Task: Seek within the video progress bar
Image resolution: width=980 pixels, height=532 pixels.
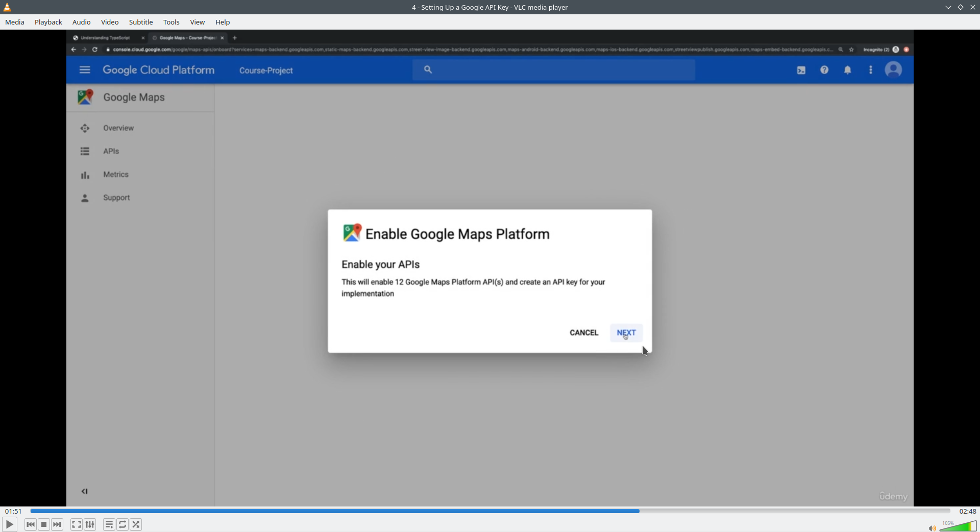Action: click(x=490, y=511)
